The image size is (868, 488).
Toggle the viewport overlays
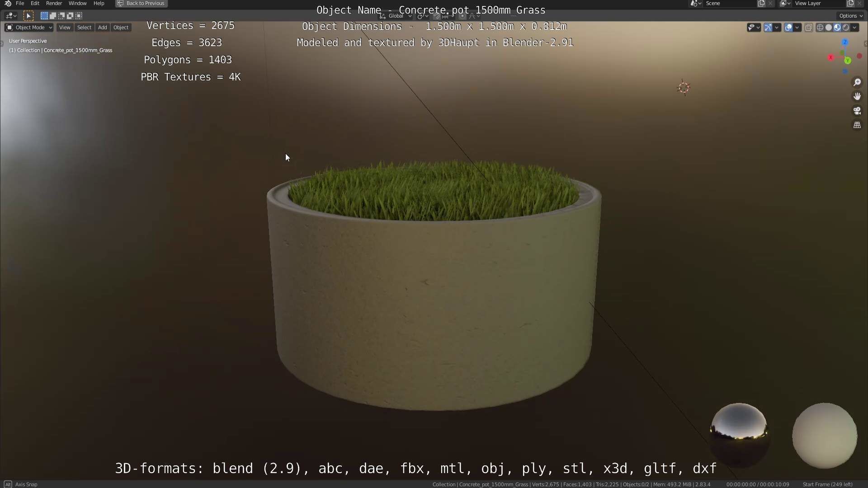point(788,28)
